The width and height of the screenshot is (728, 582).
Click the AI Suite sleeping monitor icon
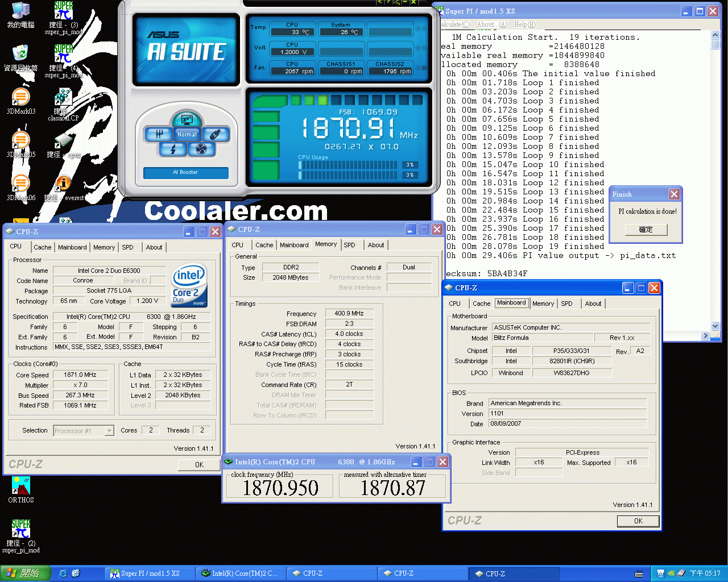[x=186, y=120]
